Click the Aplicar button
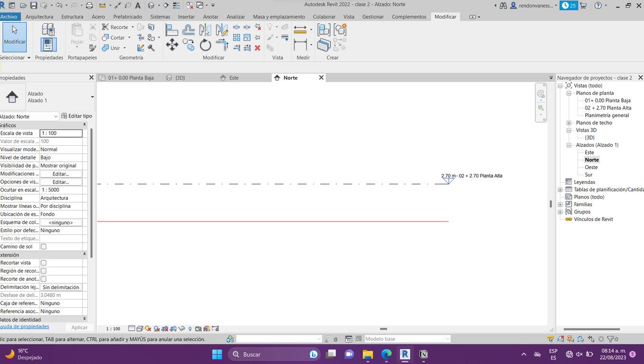The height and width of the screenshot is (364, 644). pyautogui.click(x=80, y=327)
